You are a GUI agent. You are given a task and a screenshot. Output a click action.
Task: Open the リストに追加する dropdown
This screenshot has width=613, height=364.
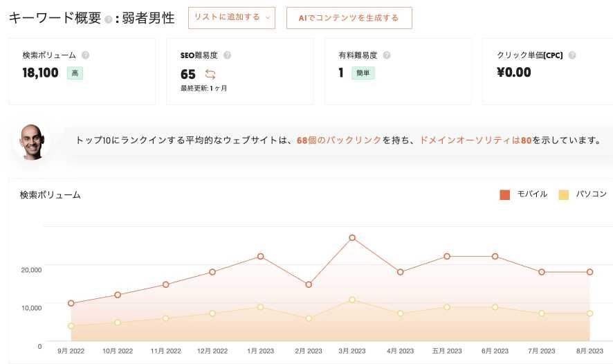click(232, 17)
